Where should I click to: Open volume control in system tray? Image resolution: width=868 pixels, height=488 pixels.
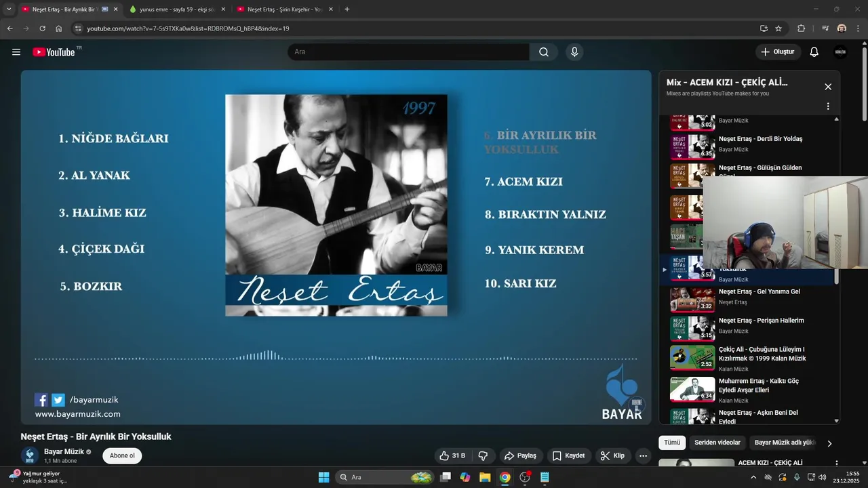[x=822, y=477]
